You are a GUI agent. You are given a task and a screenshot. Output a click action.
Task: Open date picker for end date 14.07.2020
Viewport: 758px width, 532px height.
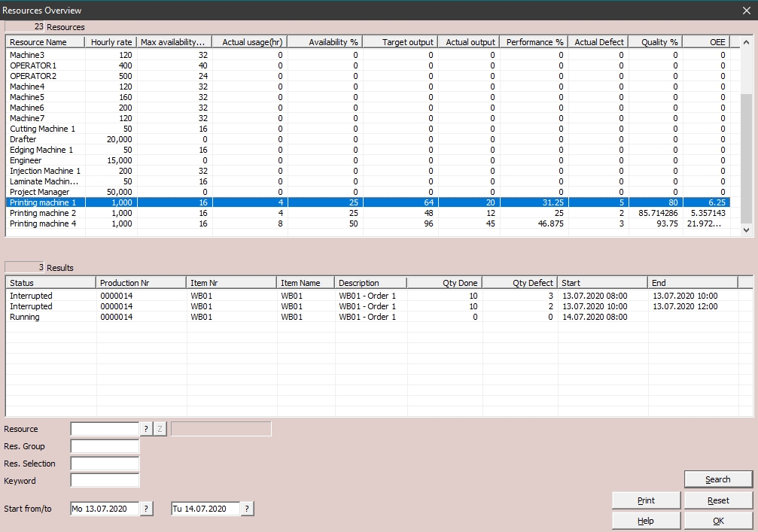pyautogui.click(x=248, y=509)
